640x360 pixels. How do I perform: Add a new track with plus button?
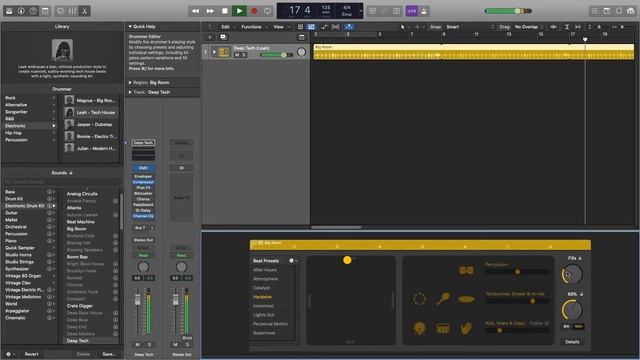coord(210,37)
